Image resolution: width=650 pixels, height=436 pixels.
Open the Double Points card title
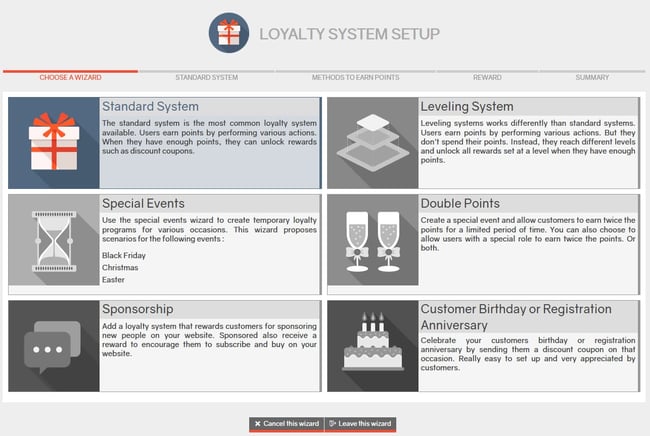click(x=460, y=203)
